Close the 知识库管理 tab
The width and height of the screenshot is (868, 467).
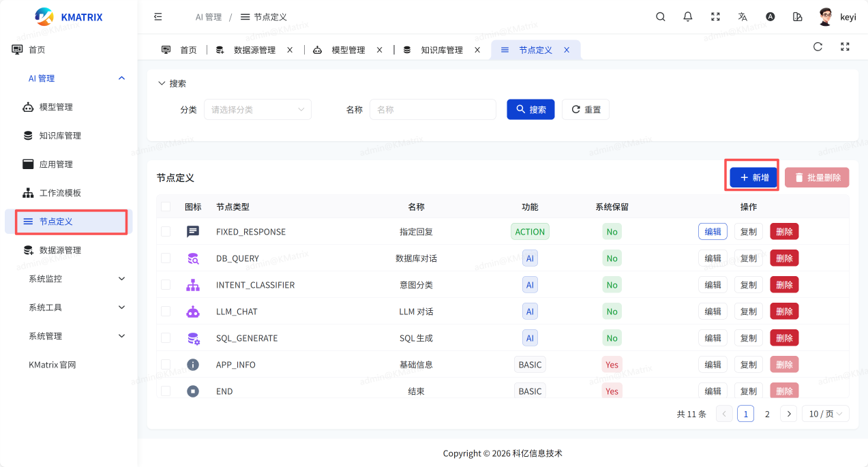coord(477,50)
